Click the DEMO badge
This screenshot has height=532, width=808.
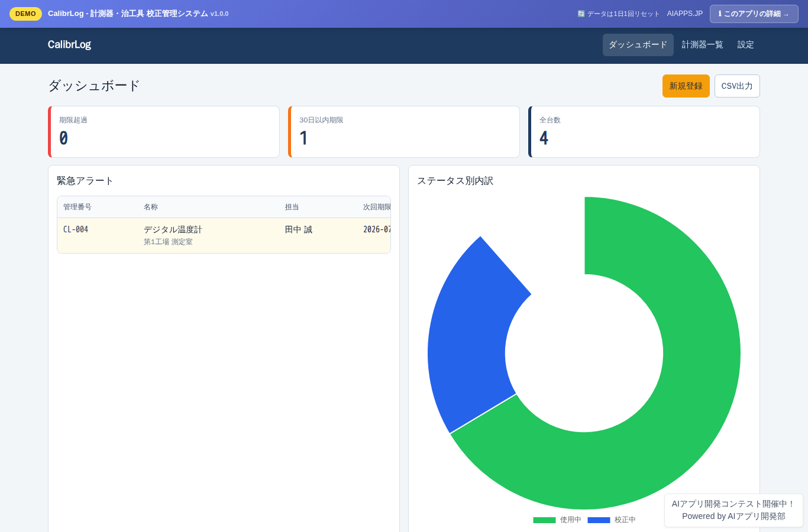(25, 14)
